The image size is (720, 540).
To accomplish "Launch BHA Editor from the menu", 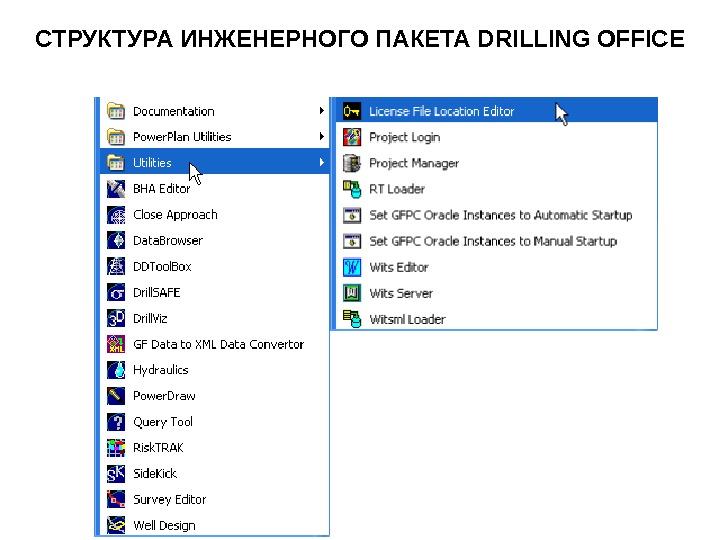I will [x=214, y=189].
